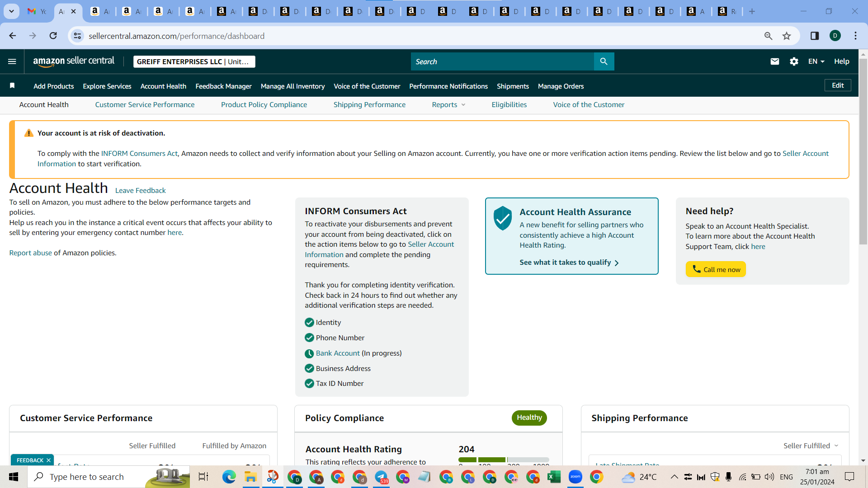Viewport: 868px width, 488px height.
Task: Click the Amazon Seller Central logo
Action: (x=74, y=61)
